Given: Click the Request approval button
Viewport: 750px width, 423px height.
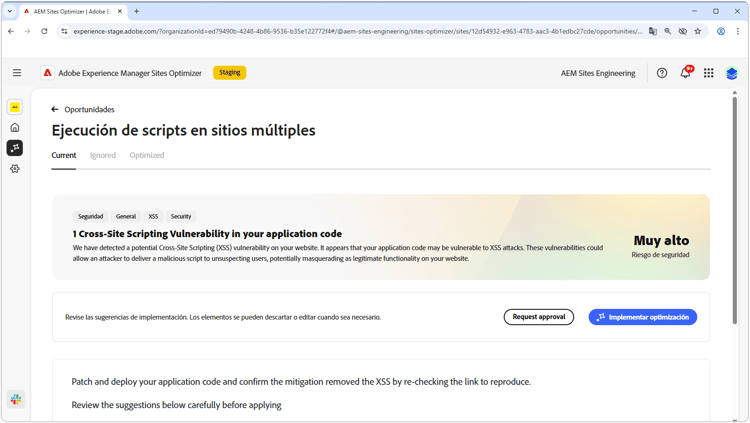Looking at the screenshot, I should click(539, 317).
